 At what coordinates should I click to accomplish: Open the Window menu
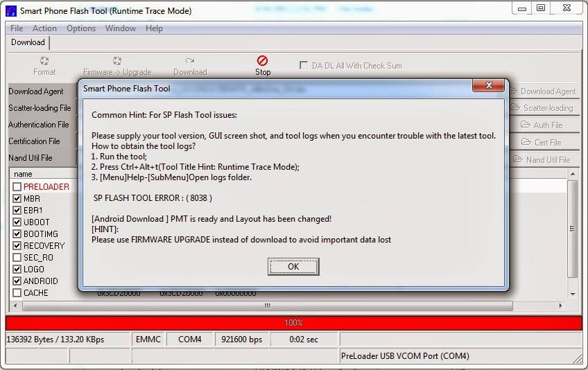(x=121, y=28)
